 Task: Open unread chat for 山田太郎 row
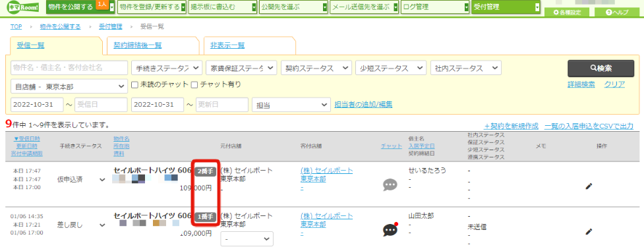(390, 230)
